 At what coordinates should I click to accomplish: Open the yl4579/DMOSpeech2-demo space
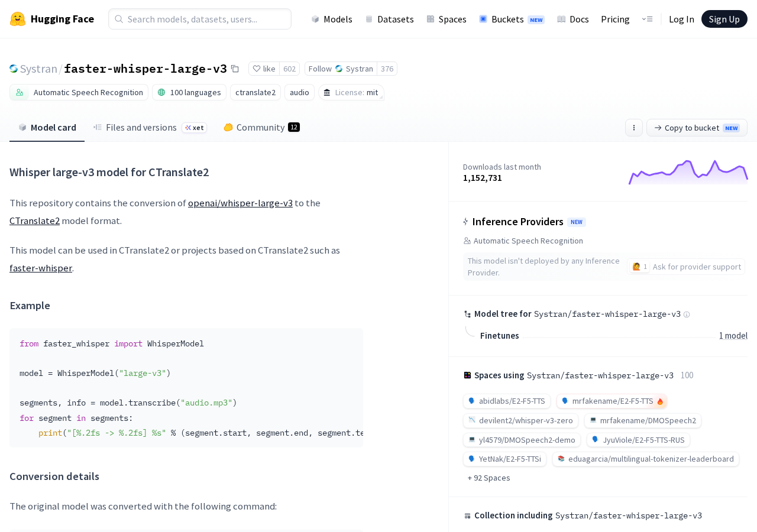[x=522, y=440]
